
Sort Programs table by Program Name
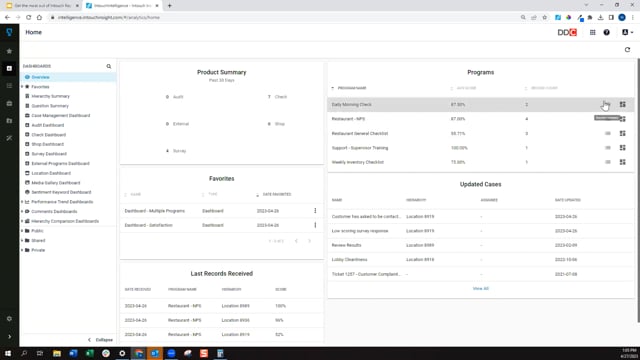point(352,88)
